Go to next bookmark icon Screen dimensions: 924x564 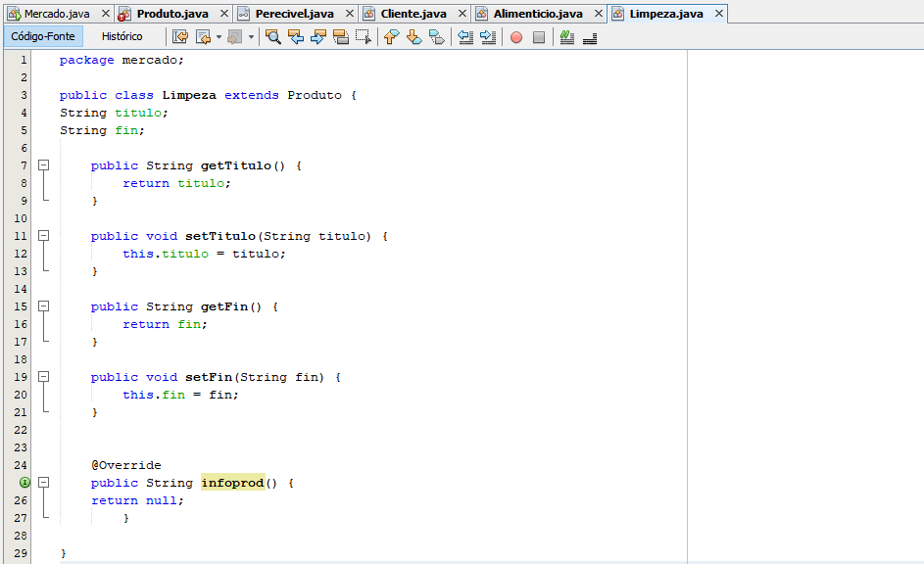[414, 37]
